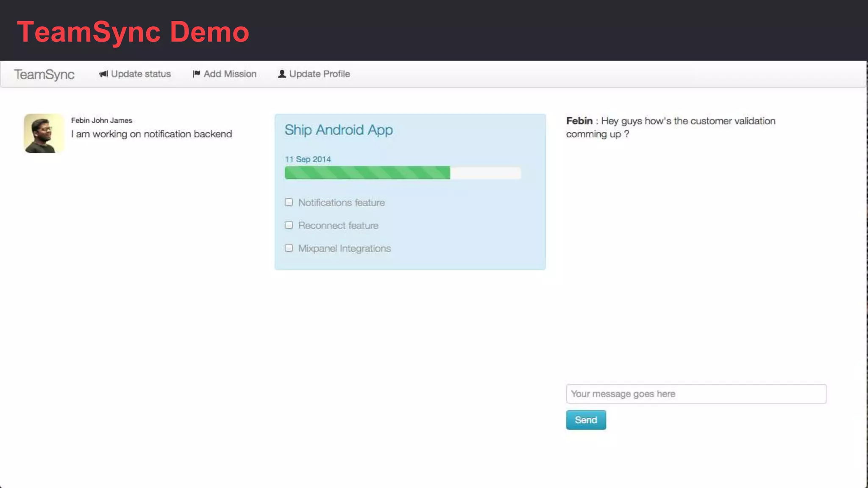Image resolution: width=868 pixels, height=488 pixels.
Task: Open the Add Mission menu item
Action: coord(230,74)
